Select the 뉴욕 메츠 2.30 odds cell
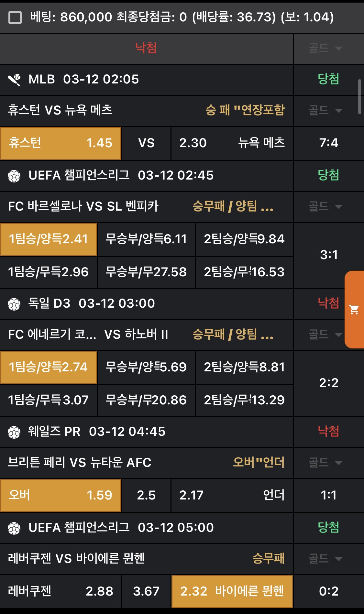This screenshot has height=614, width=364. click(x=232, y=143)
